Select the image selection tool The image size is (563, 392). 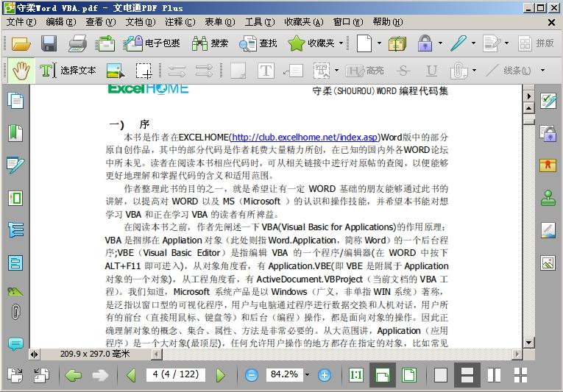pyautogui.click(x=116, y=71)
